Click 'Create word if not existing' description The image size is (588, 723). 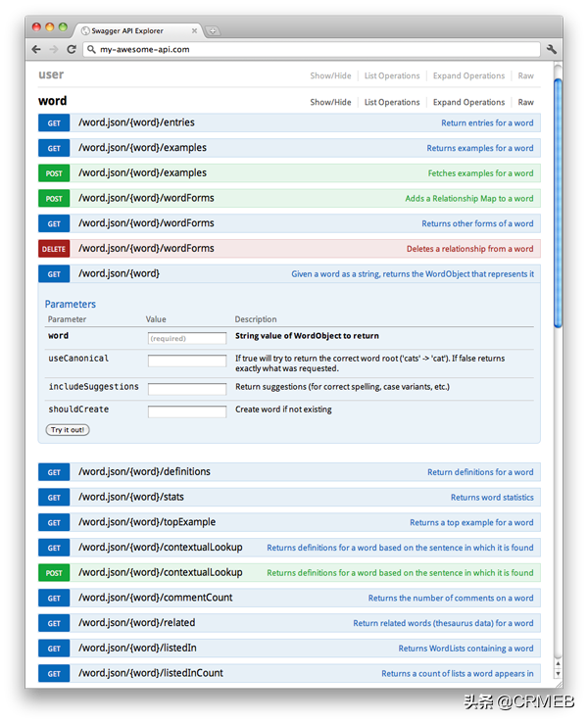283,410
